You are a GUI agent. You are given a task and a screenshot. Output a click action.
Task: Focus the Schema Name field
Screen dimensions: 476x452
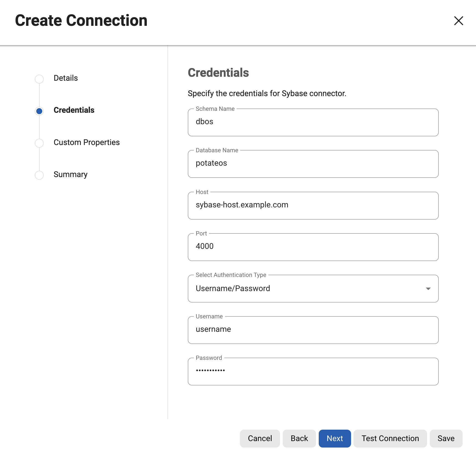[313, 122]
